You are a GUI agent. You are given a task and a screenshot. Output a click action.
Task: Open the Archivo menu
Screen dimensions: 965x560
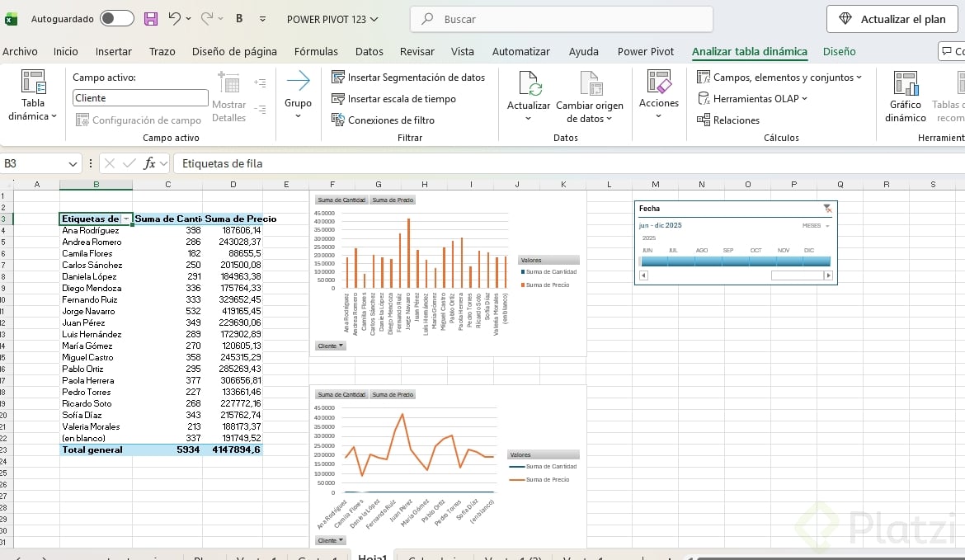tap(20, 52)
